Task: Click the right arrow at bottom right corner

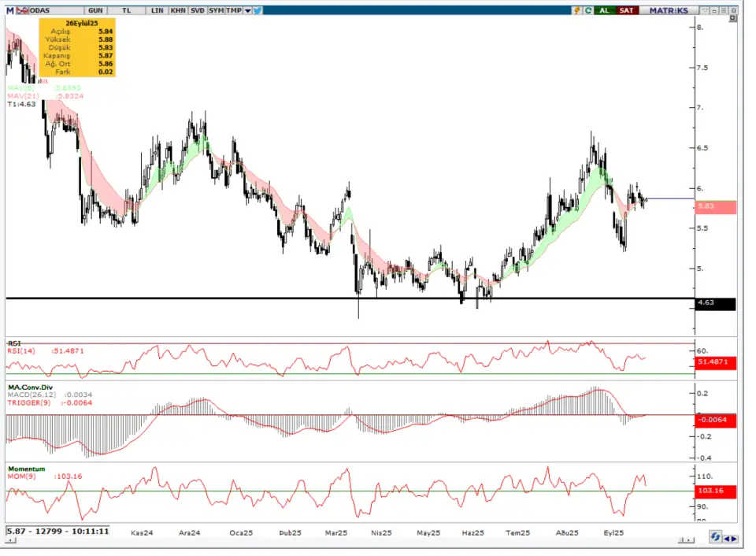Action: pyautogui.click(x=734, y=538)
